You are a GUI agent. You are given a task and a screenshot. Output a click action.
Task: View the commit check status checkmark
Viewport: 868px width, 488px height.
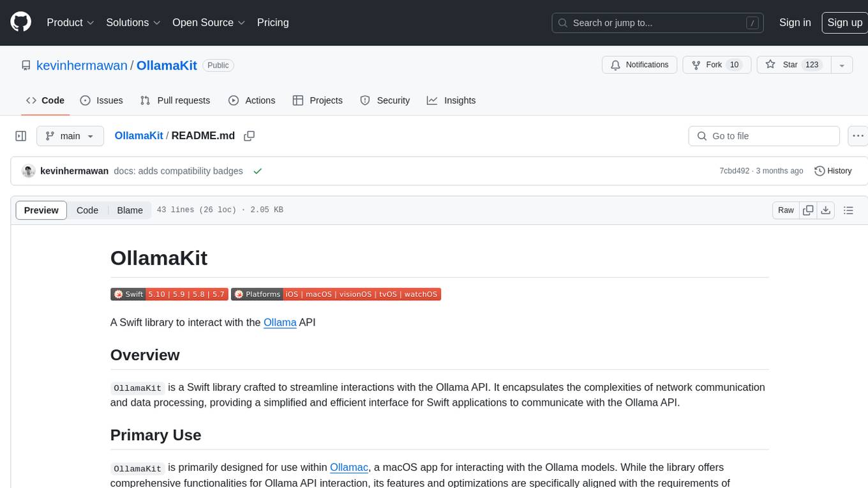(258, 171)
